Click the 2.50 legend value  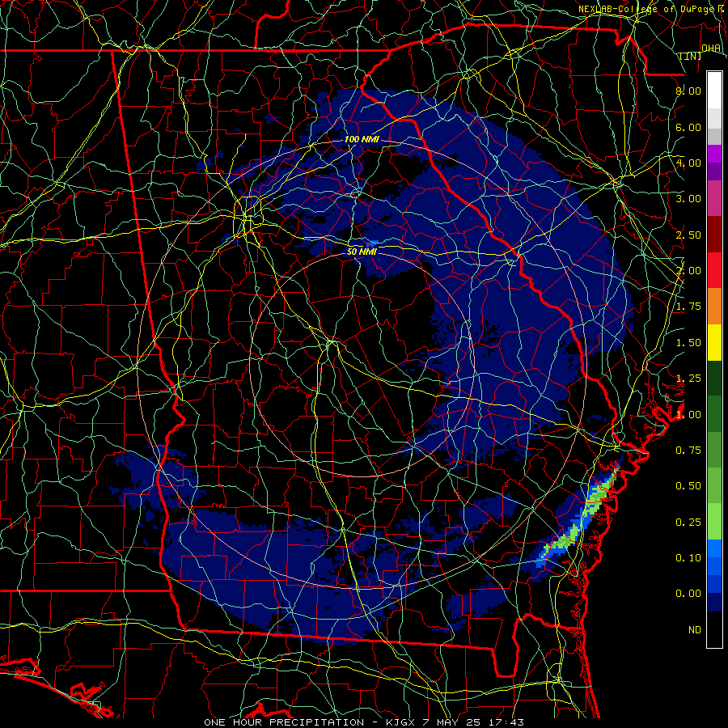pyautogui.click(x=688, y=235)
